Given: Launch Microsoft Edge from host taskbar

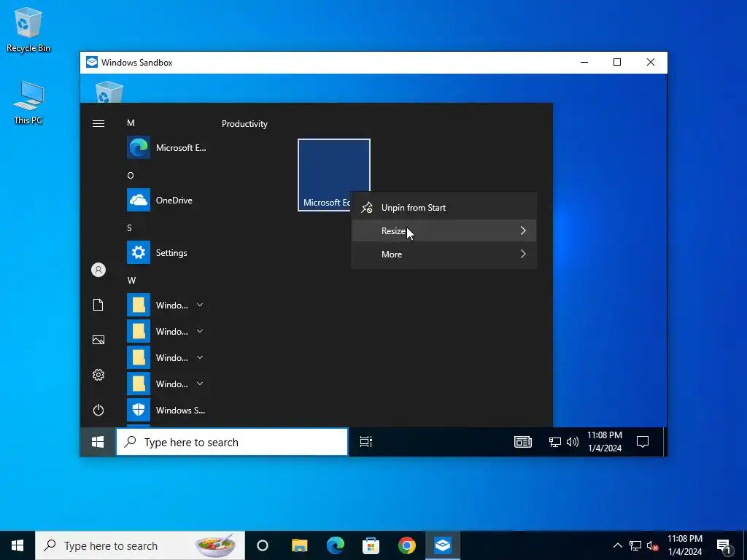Looking at the screenshot, I should point(336,545).
